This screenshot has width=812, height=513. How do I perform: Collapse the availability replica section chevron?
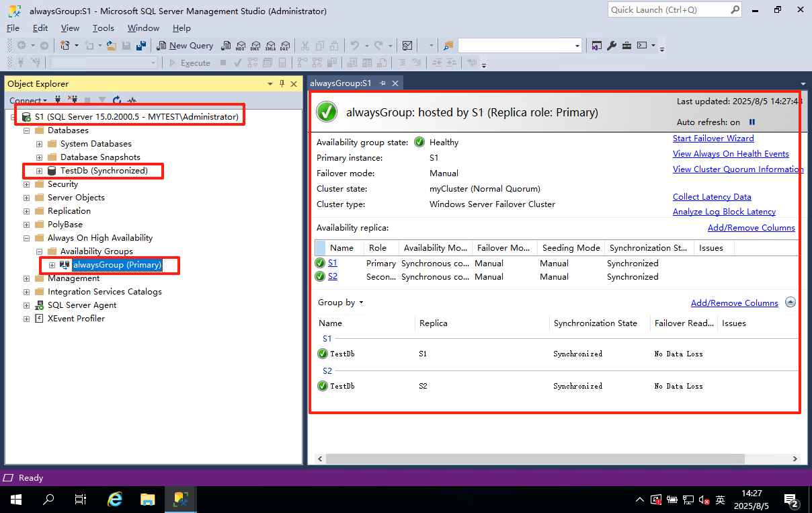[x=790, y=303]
